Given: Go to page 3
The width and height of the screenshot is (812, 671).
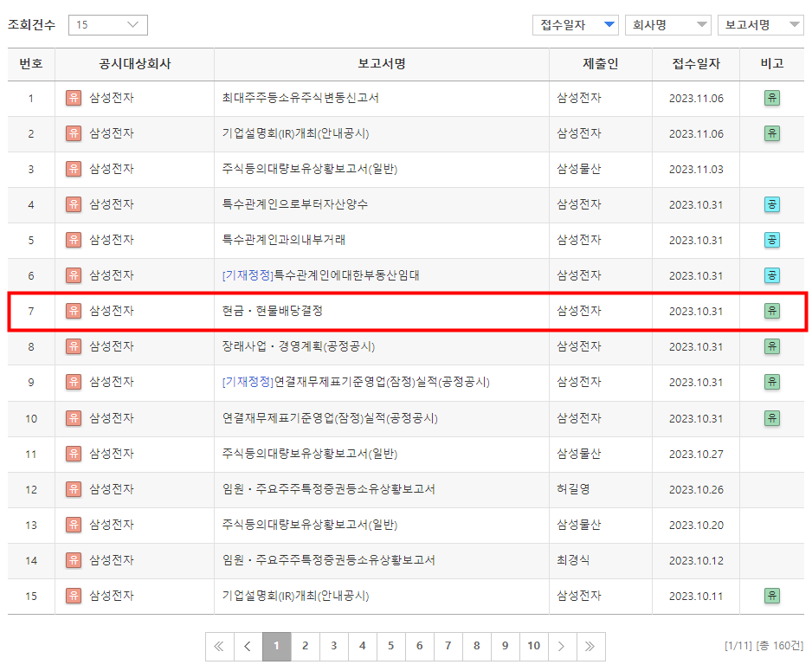Looking at the screenshot, I should click(x=334, y=646).
